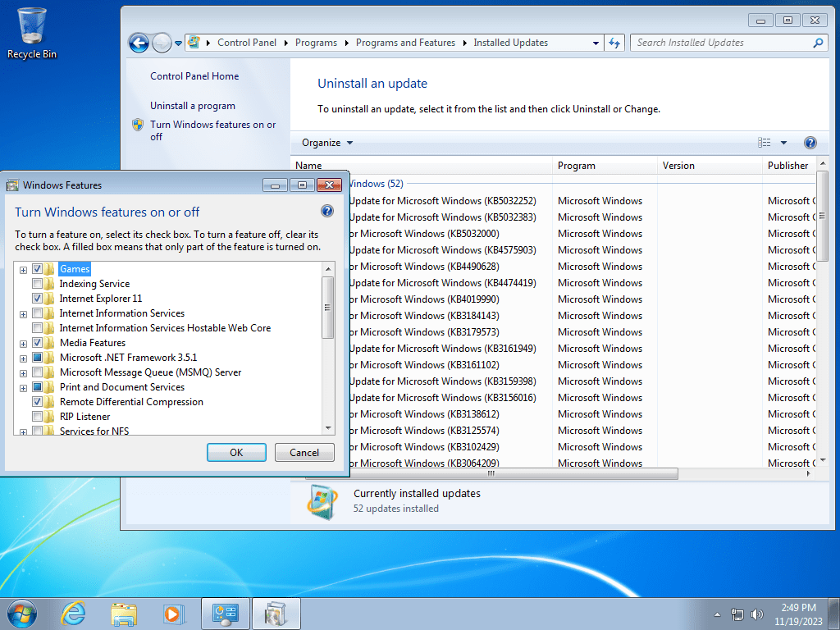Toggle Microsoft .NET Framework 3.5.1 checkbox
The height and width of the screenshot is (630, 840).
click(x=37, y=358)
